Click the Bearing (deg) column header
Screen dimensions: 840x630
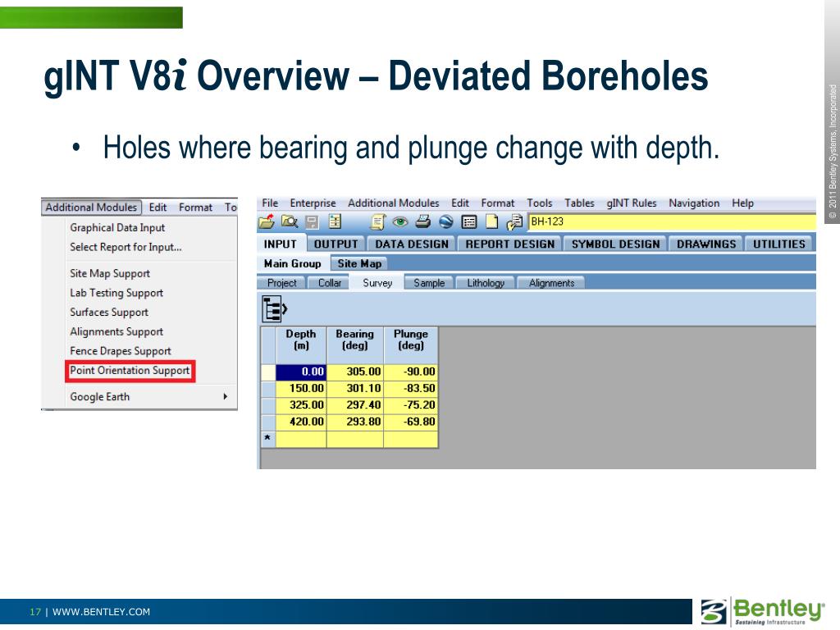354,345
